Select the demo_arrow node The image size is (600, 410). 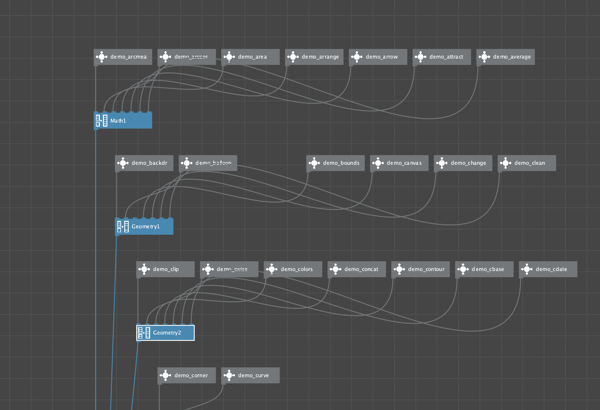378,57
